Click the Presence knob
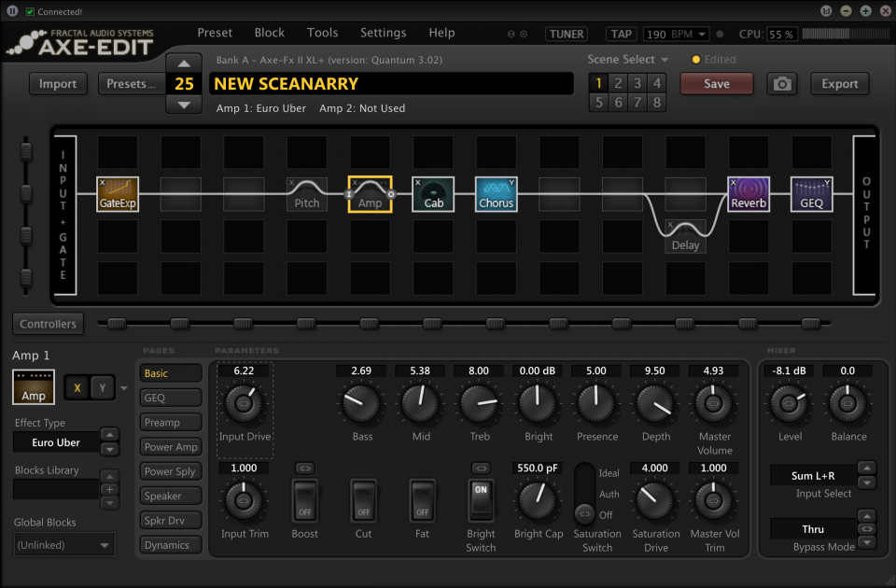The width and height of the screenshot is (896, 588). pyautogui.click(x=596, y=403)
